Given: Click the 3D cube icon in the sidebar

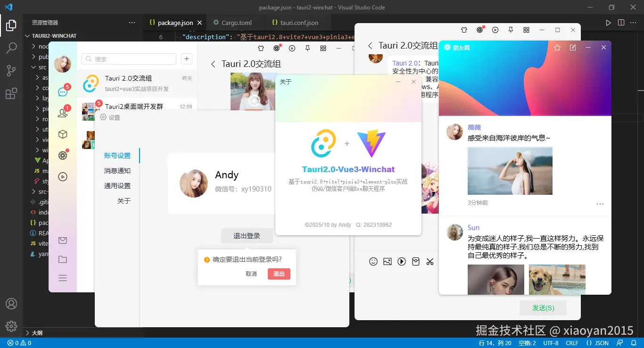Looking at the screenshot, I should click(63, 134).
